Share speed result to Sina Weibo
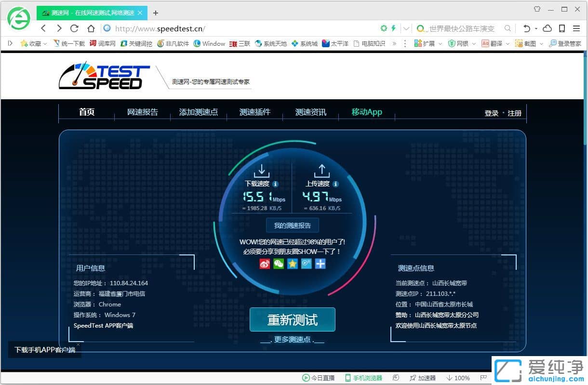This screenshot has width=588, height=385. [x=264, y=264]
